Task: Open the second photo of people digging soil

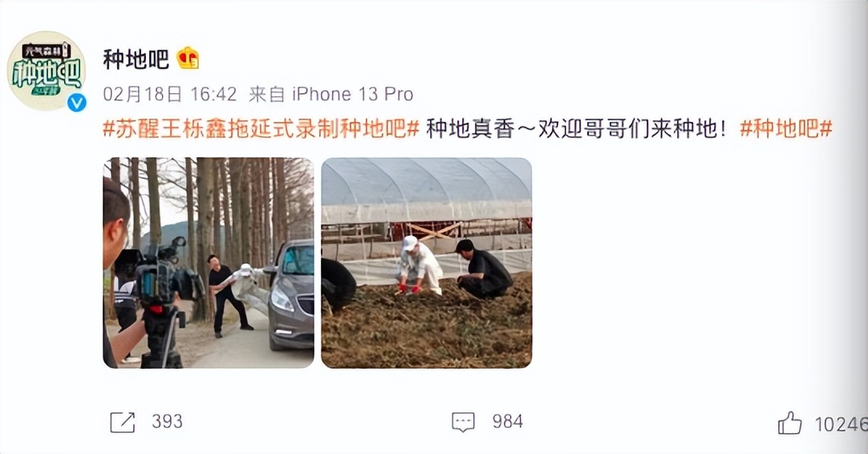Action: click(426, 263)
